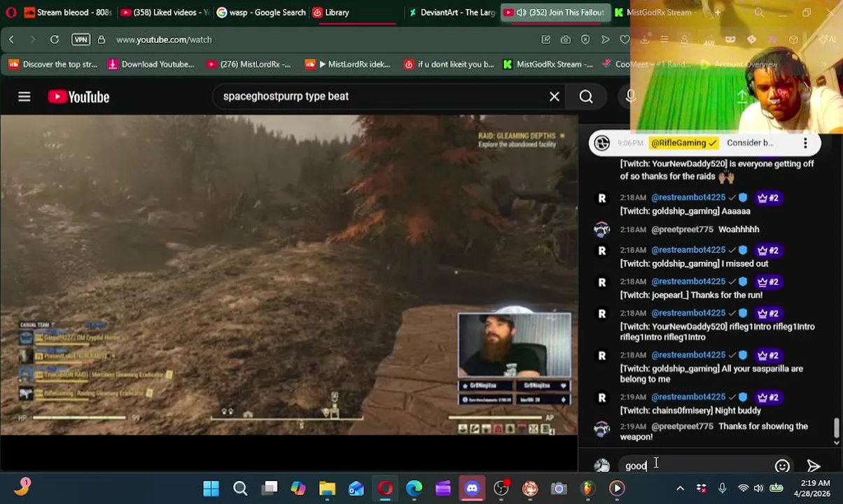
Task: Click the restreambot avatar beside Thanks for the run
Action: [601, 283]
